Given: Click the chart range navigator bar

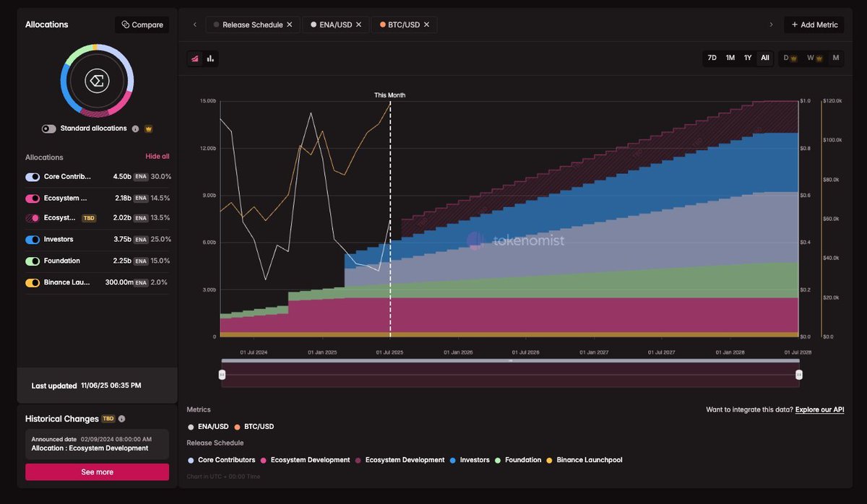Looking at the screenshot, I should pos(510,374).
